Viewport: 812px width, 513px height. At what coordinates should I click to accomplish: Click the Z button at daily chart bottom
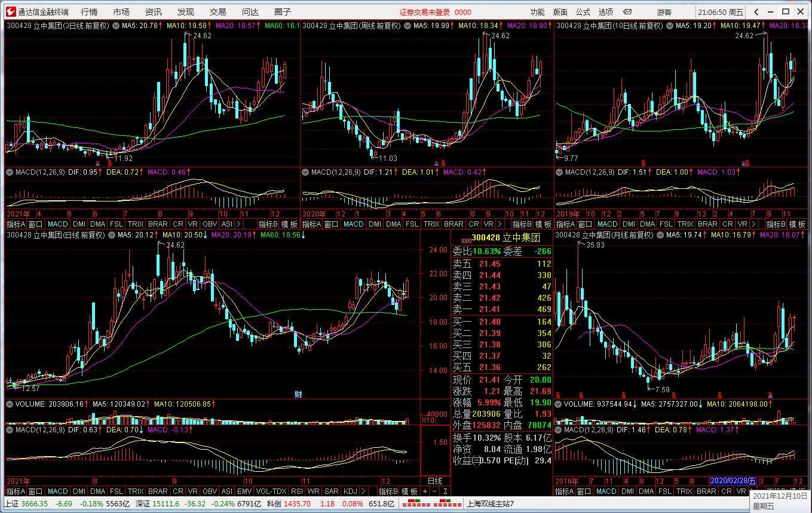pyautogui.click(x=445, y=491)
